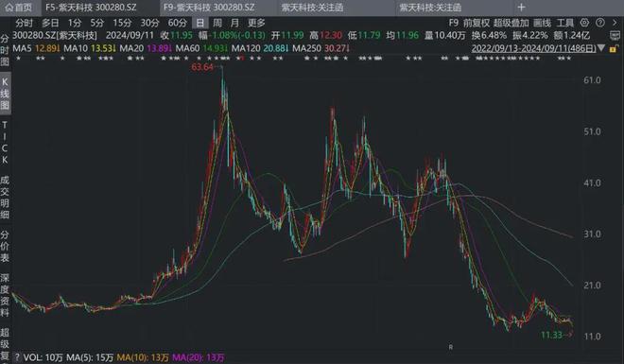Open the 更多 more periods menu
The height and width of the screenshot is (364, 624).
256,23
